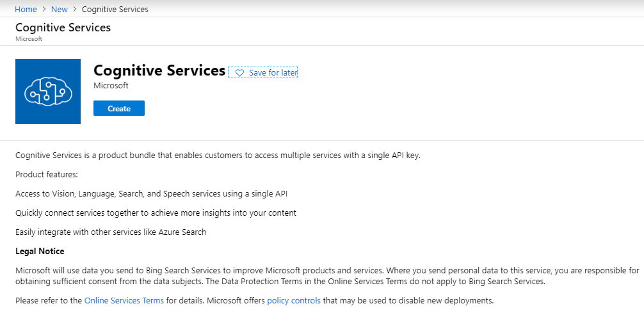
Task: Open the Online Services Terms link
Action: coord(124,300)
